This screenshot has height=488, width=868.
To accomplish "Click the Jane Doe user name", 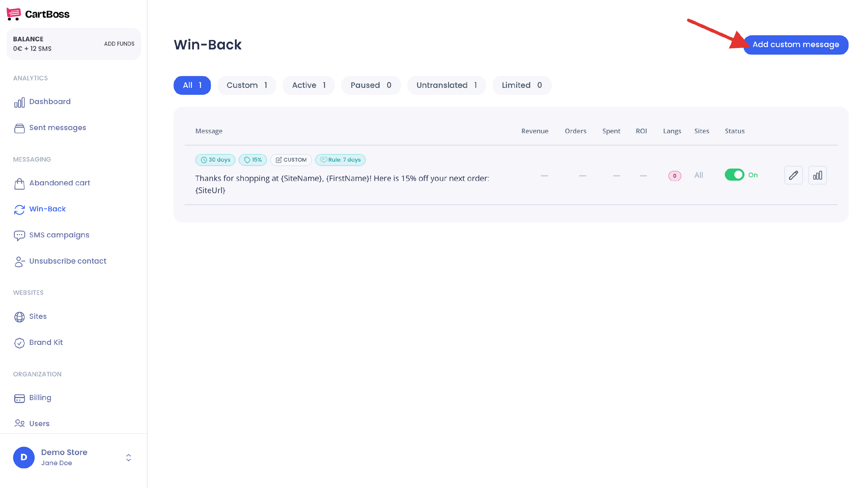I will point(57,463).
